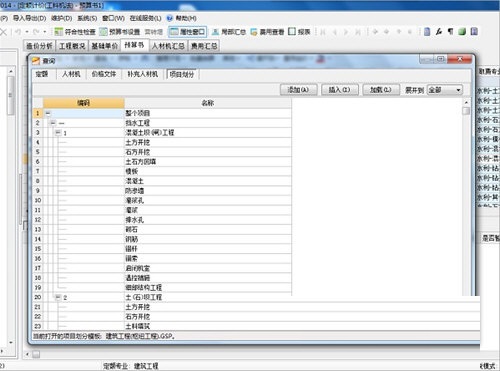Collapse the 整个项目 root node
The height and width of the screenshot is (371, 500).
(x=48, y=113)
